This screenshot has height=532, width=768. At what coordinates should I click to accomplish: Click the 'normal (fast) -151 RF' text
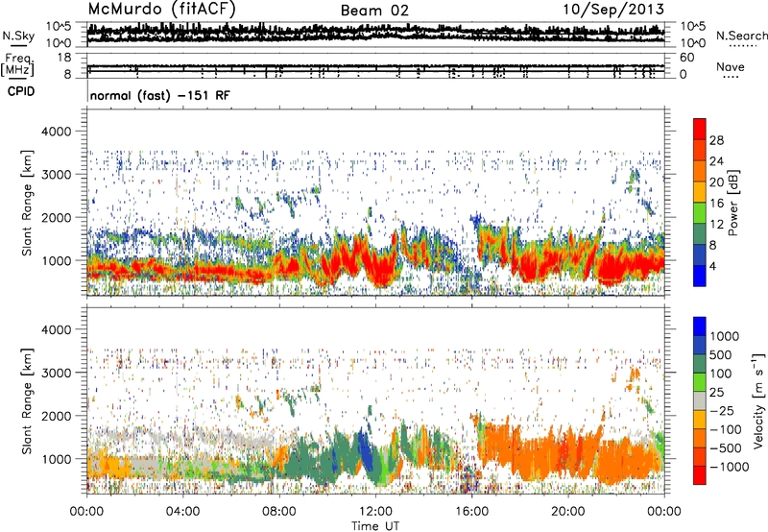tap(159, 95)
